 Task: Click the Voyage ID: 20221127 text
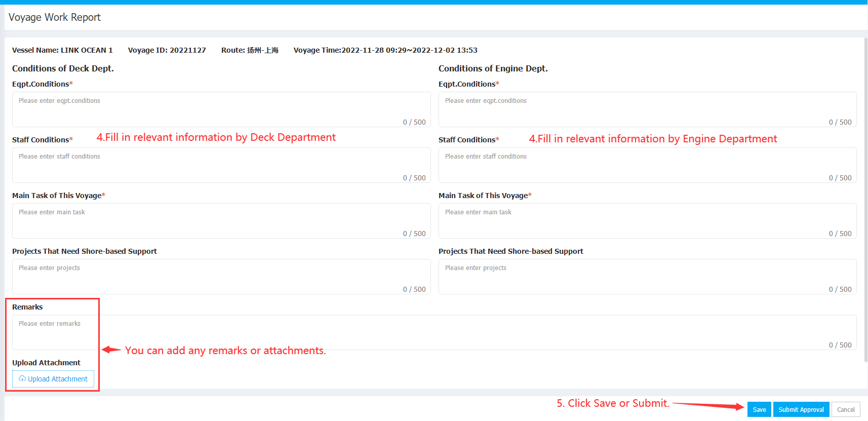click(167, 50)
